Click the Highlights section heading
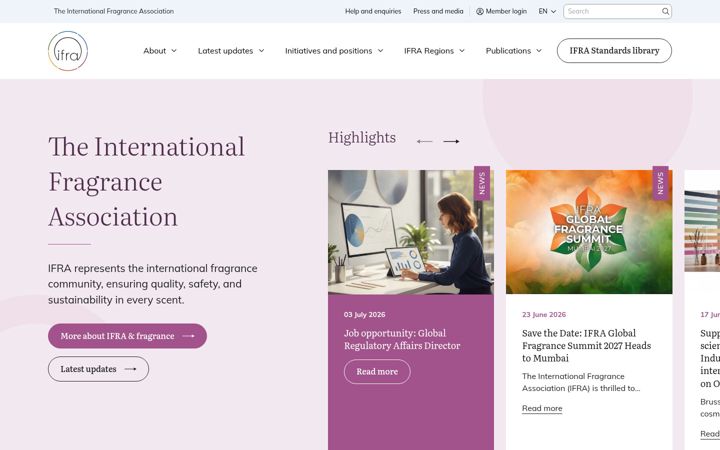This screenshot has width=720, height=450. click(362, 138)
